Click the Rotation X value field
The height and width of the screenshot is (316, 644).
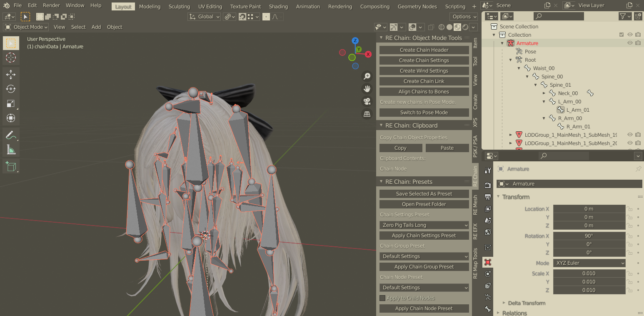pos(589,236)
